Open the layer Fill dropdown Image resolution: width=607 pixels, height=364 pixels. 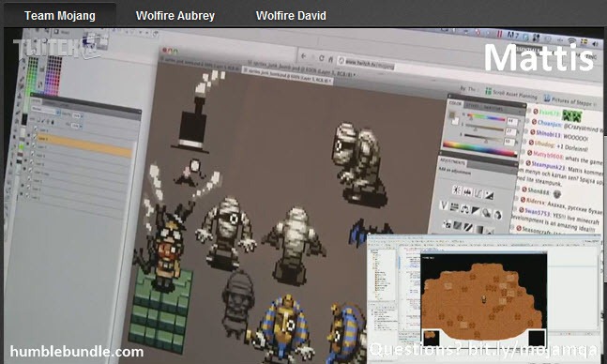(76, 126)
